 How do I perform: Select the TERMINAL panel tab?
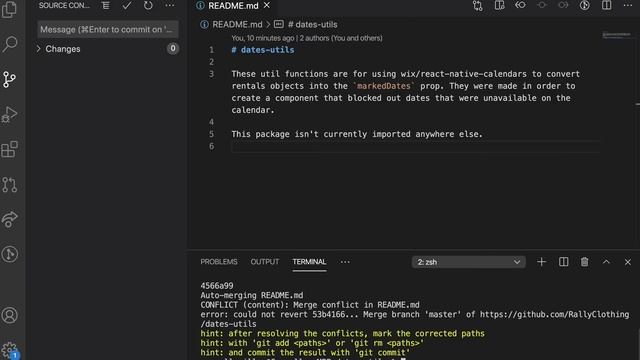click(x=309, y=262)
